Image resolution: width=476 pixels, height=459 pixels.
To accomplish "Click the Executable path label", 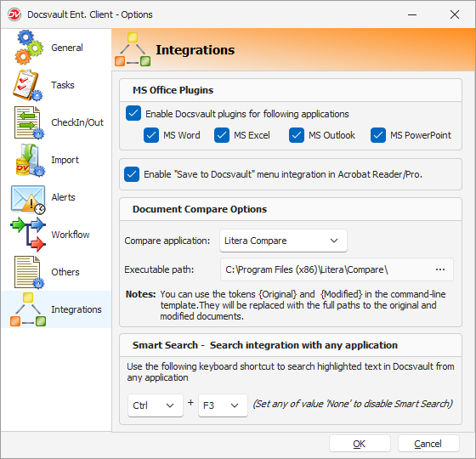I will tap(159, 269).
